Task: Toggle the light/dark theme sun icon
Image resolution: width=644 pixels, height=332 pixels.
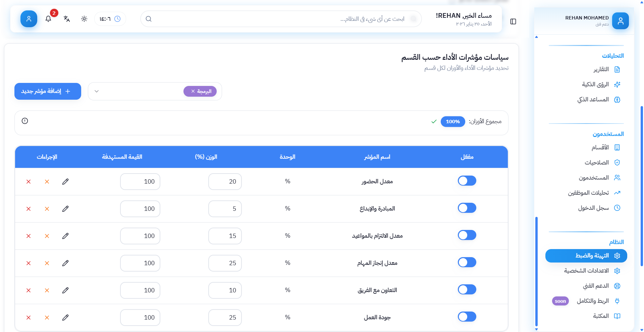Action: click(x=84, y=19)
